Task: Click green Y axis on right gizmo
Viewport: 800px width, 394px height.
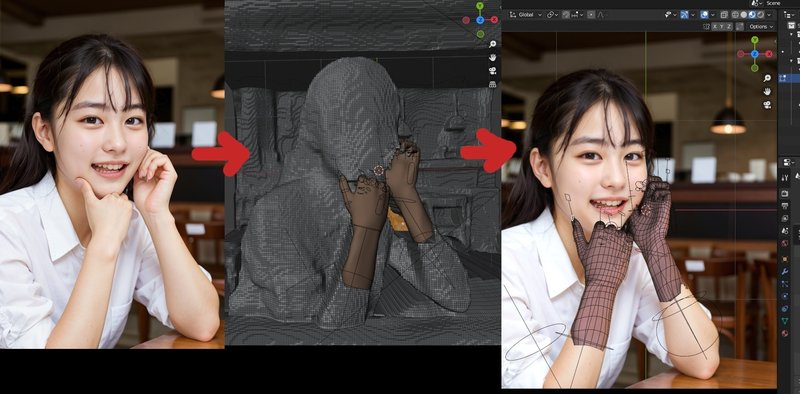Action: (755, 40)
